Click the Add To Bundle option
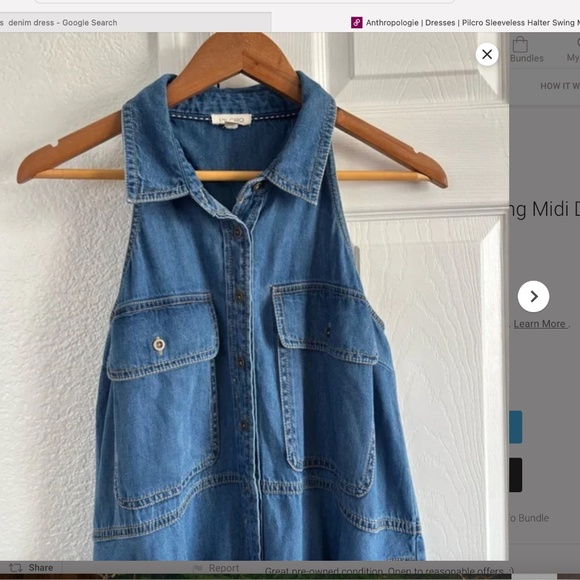The width and height of the screenshot is (580, 580). 529,518
